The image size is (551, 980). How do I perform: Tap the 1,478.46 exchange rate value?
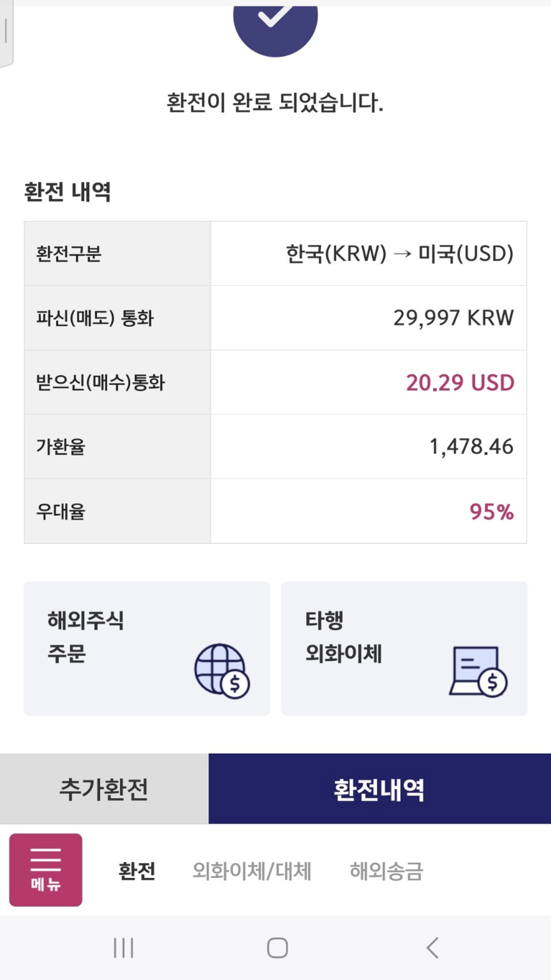point(471,447)
